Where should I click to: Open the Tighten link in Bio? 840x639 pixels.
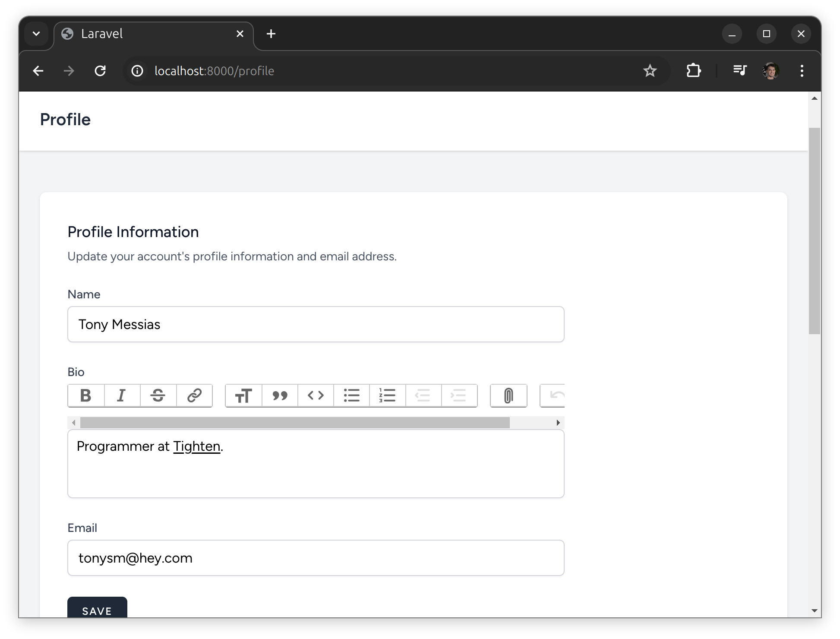(197, 446)
